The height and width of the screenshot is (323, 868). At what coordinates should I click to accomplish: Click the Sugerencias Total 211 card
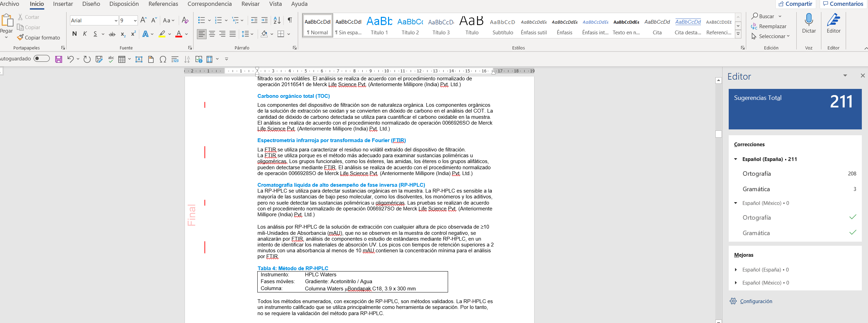coord(795,109)
